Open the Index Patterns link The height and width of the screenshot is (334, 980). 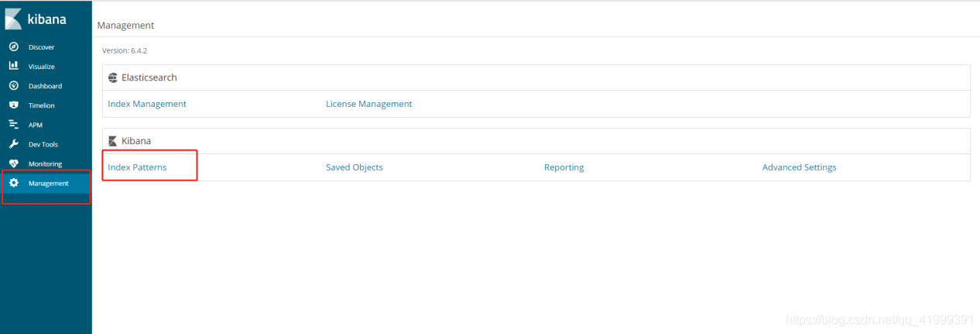click(137, 167)
